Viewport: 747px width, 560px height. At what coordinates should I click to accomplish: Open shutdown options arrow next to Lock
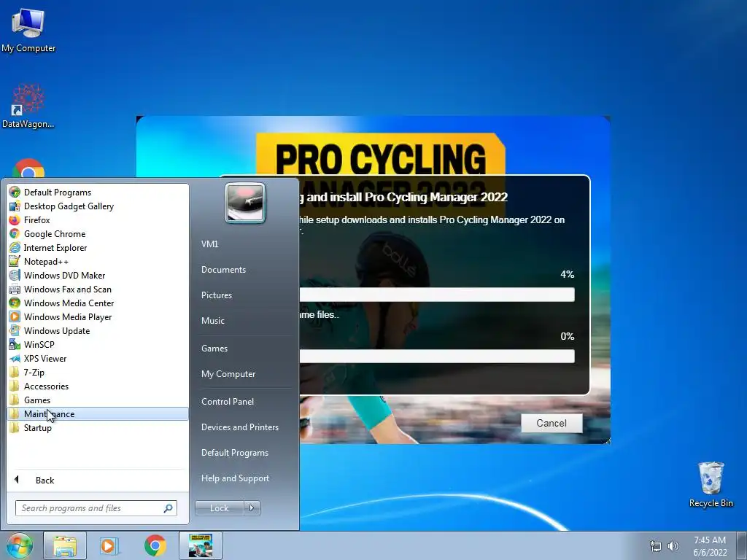tap(252, 508)
